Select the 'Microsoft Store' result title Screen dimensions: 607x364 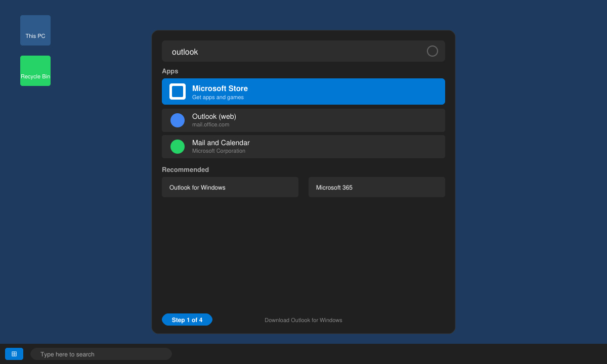[x=220, y=88]
